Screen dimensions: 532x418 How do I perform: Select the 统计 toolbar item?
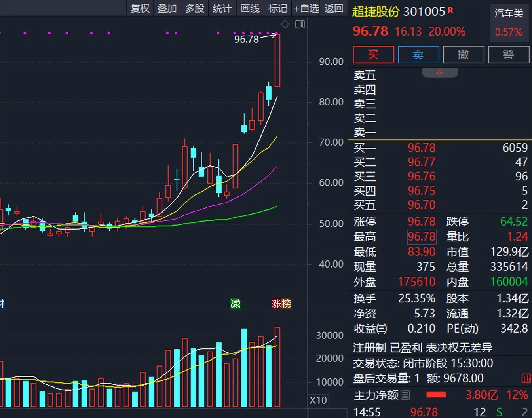(222, 8)
